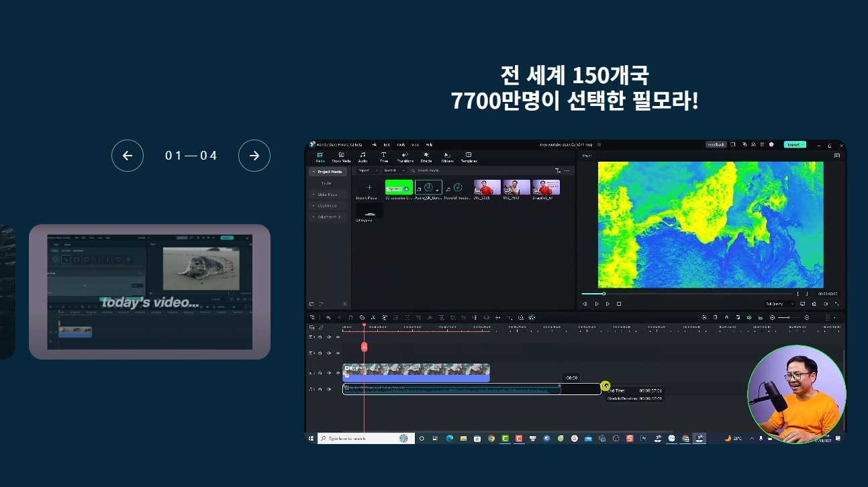Viewport: 868px width, 487px height.
Task: Open the Full Quality preview dropdown
Action: click(779, 304)
